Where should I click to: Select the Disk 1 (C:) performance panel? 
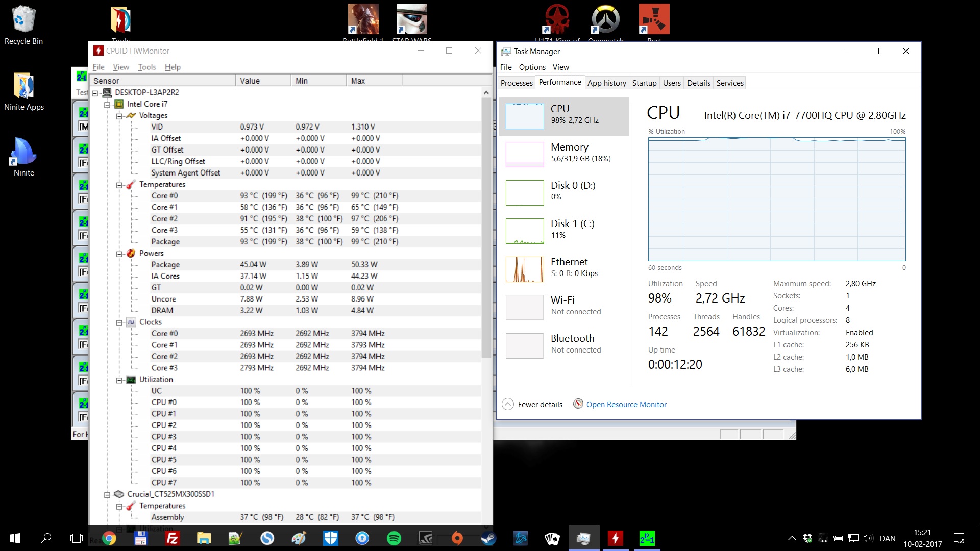564,231
